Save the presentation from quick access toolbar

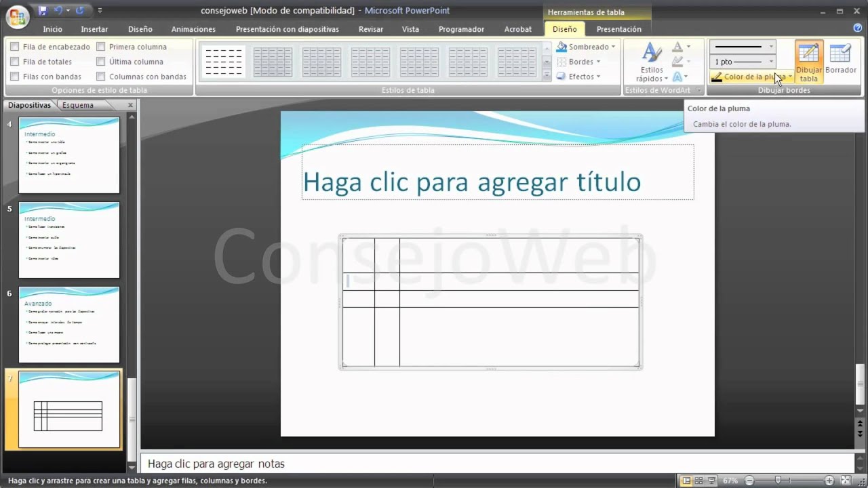tap(43, 11)
